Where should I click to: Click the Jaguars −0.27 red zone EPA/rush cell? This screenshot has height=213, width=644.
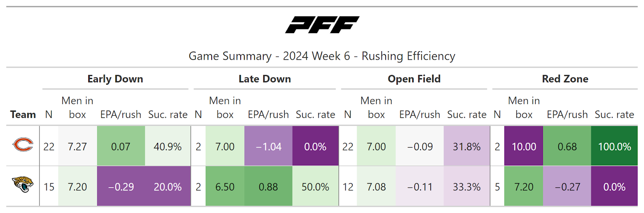coord(567,187)
